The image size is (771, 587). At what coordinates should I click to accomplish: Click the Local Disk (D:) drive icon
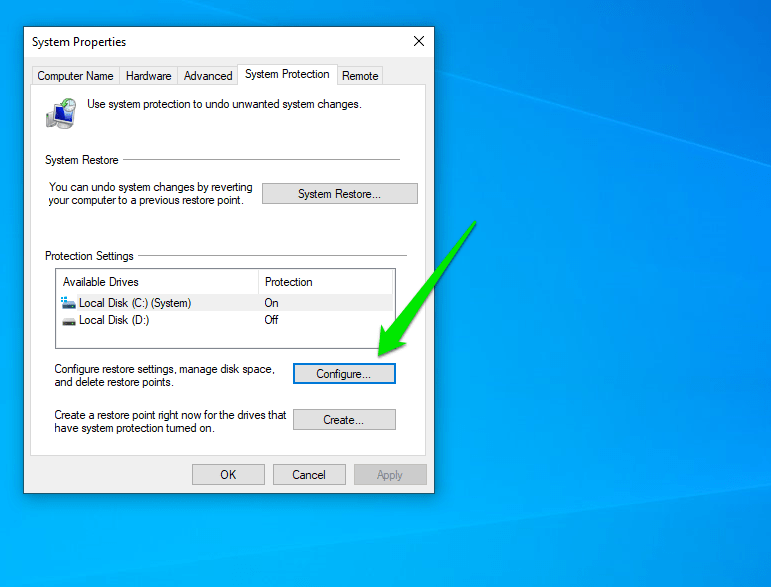click(x=69, y=322)
